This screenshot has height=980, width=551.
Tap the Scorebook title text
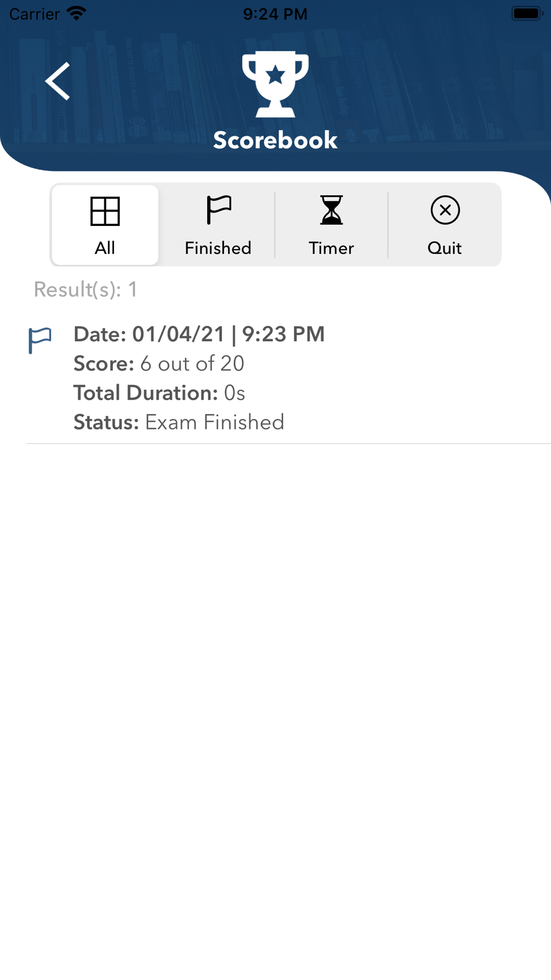(275, 140)
